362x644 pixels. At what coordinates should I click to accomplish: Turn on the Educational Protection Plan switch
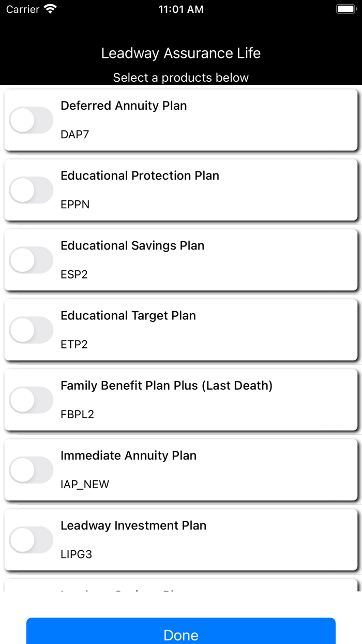pos(31,189)
